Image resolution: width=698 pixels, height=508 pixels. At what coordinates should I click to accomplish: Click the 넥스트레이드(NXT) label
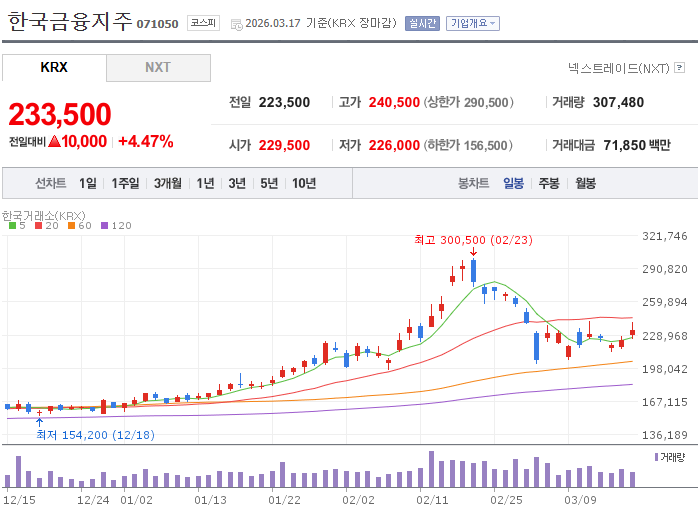[x=619, y=68]
